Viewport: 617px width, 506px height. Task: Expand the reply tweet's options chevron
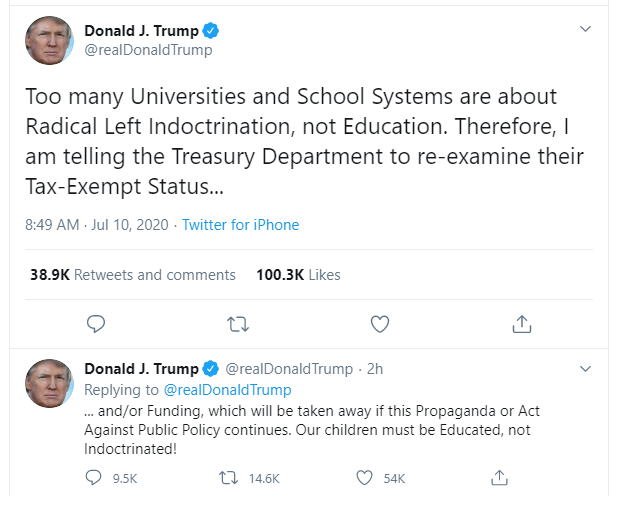coord(585,369)
